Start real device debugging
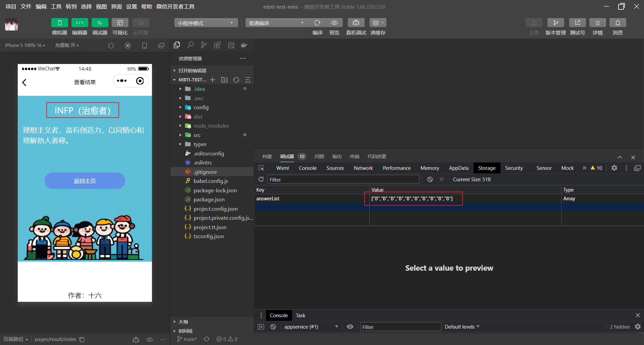Viewport: 644px width, 345px height. (356, 23)
